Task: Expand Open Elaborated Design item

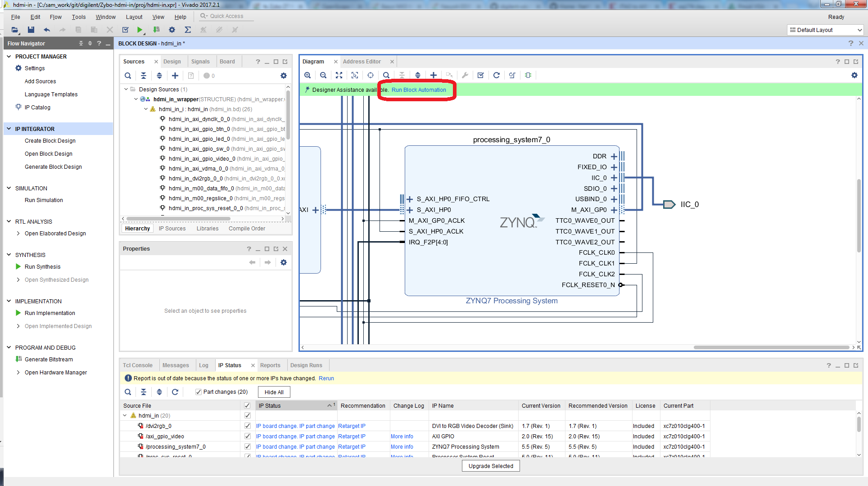Action: pyautogui.click(x=18, y=233)
